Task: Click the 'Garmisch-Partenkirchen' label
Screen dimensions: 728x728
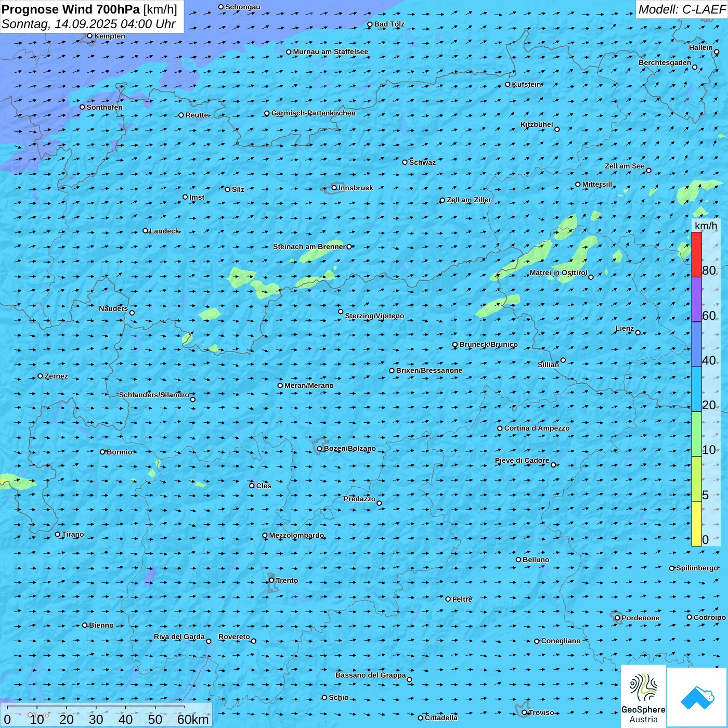Action: [314, 113]
